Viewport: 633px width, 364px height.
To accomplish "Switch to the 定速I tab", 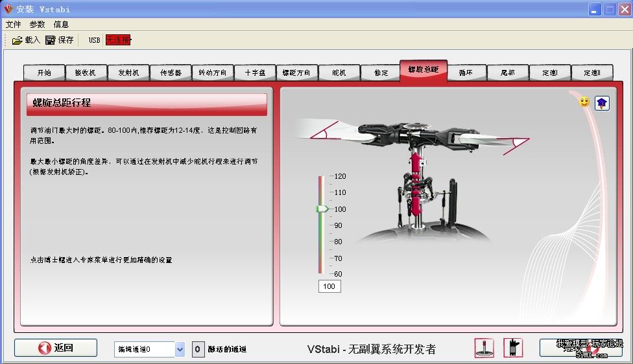I will point(550,73).
